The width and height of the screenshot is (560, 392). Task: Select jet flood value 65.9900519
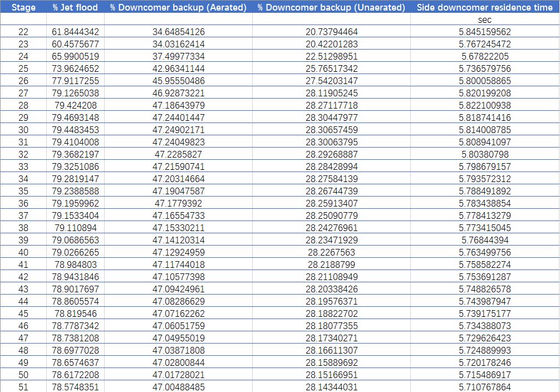[75, 56]
